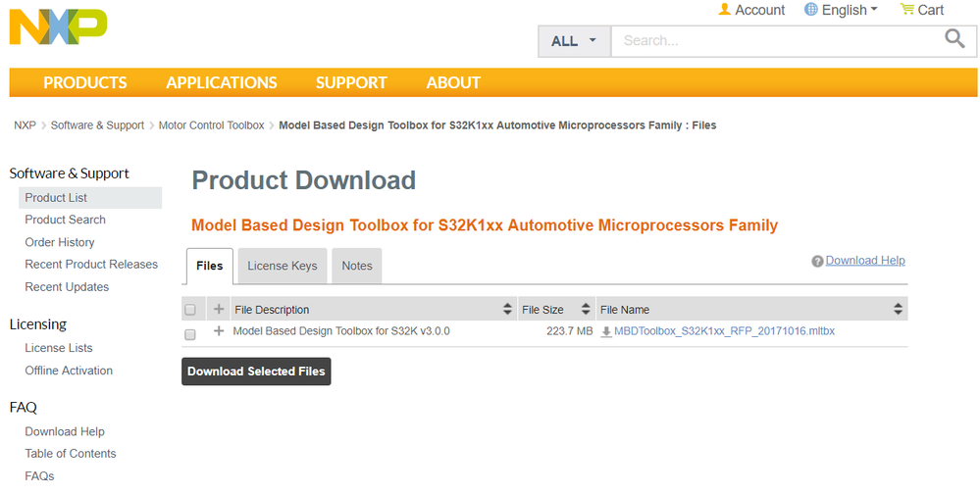Open the Notes tab

pyautogui.click(x=357, y=266)
